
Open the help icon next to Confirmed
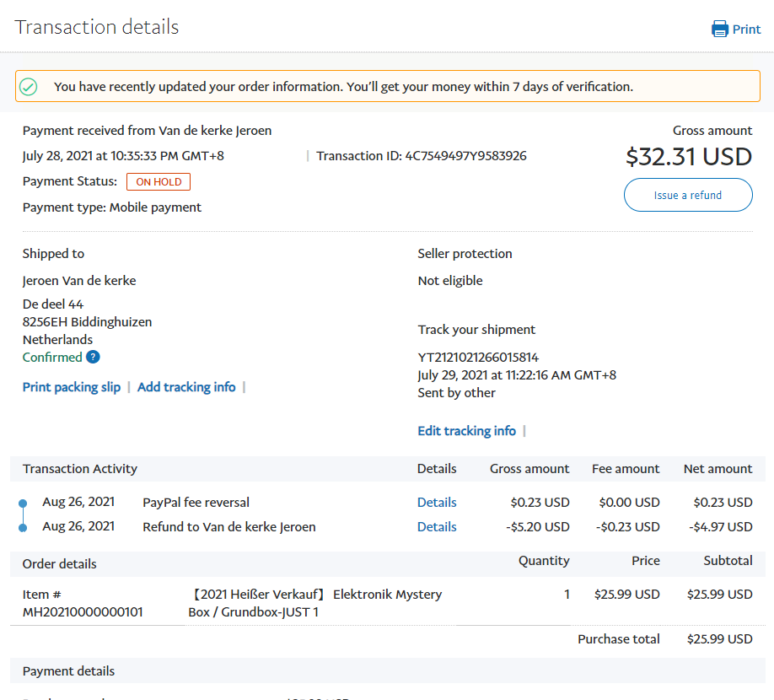(93, 357)
